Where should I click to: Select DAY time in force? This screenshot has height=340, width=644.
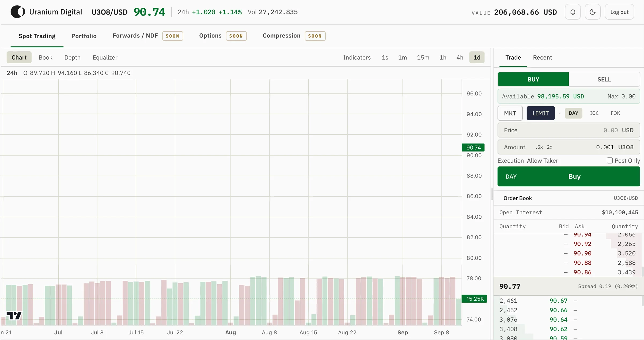click(573, 113)
